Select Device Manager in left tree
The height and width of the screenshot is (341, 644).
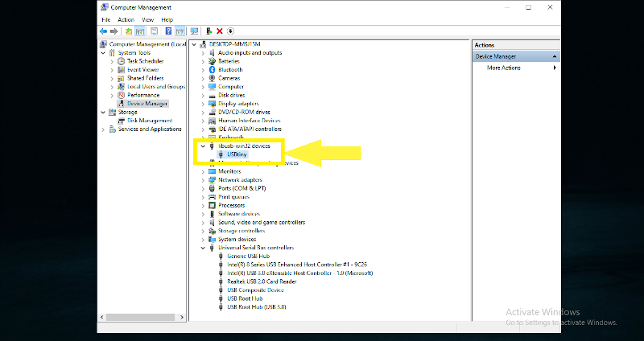point(147,104)
